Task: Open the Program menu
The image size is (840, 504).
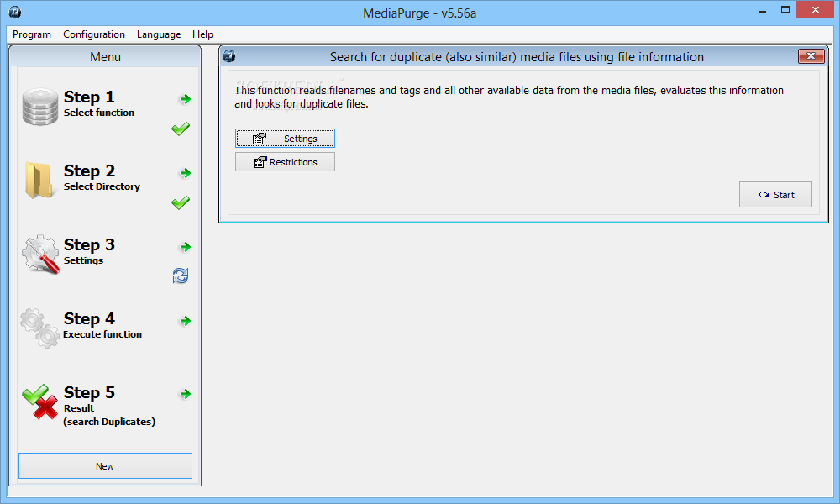Action: 32,34
